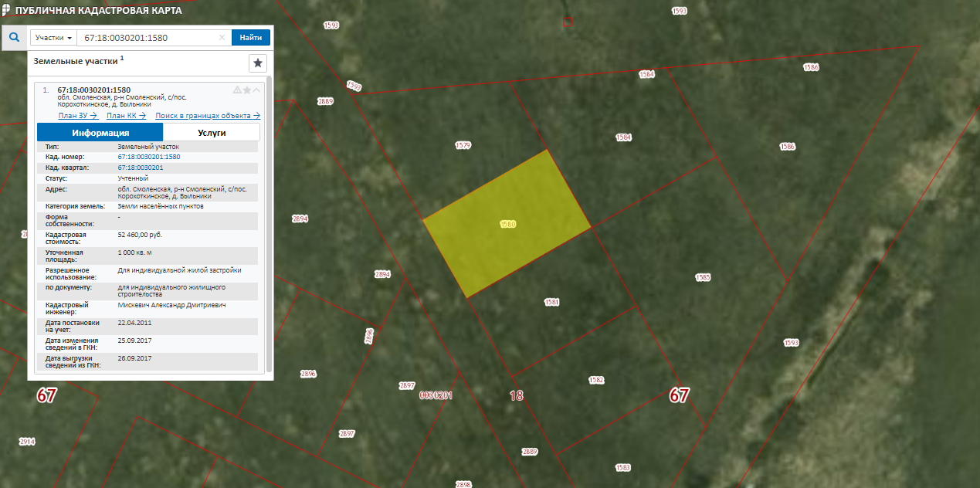The width and height of the screenshot is (980, 488).
Task: Click the Земельный участок type value
Action: 148,146
